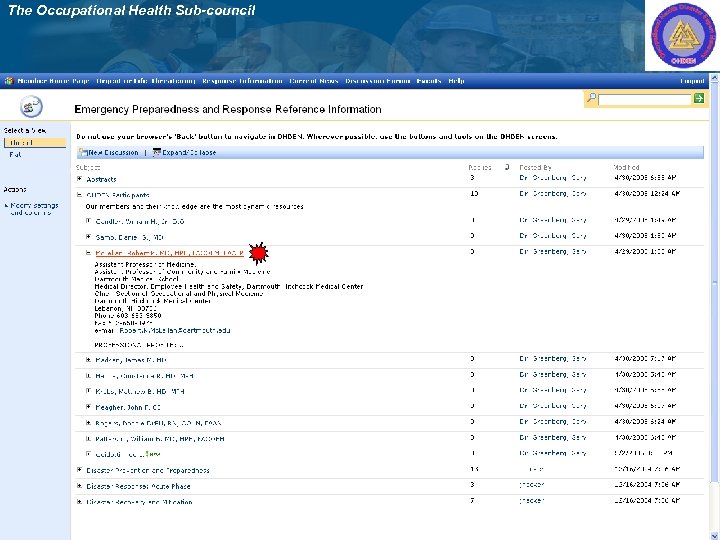Click the red starburst marker

(257, 252)
